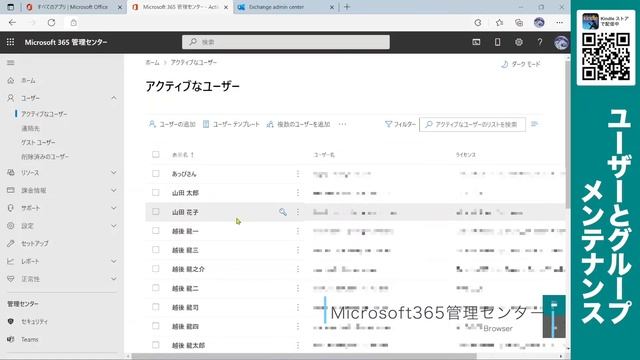
Task: Open the app launcher waffle icon
Action: pos(11,42)
